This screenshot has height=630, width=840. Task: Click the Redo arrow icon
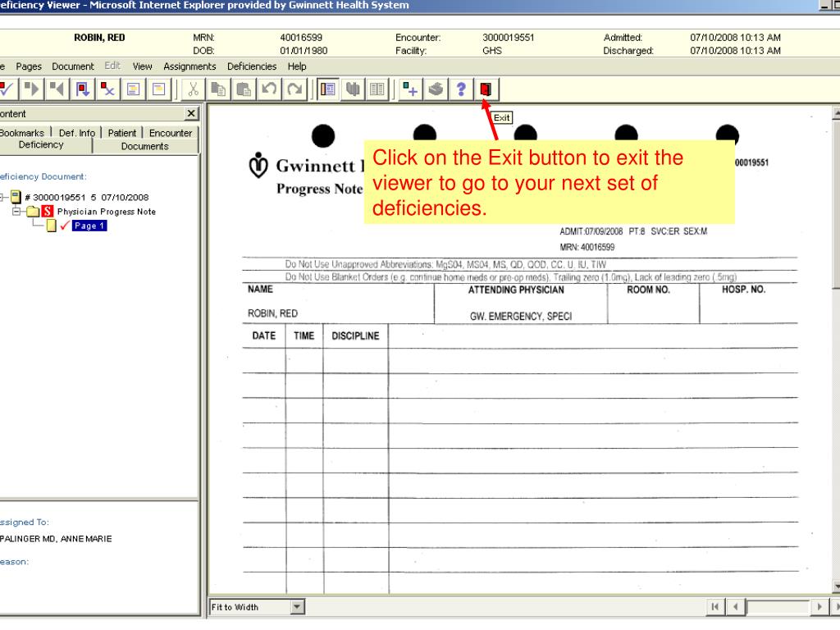click(x=294, y=89)
